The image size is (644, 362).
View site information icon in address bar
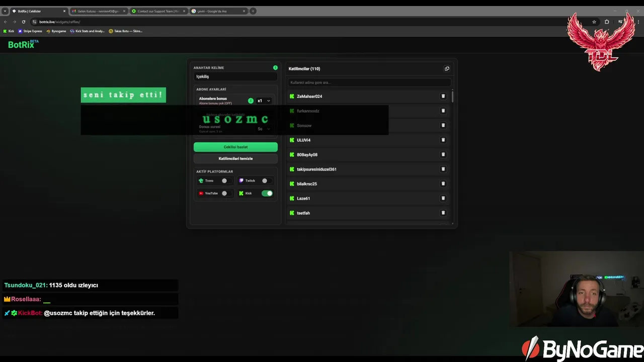click(34, 22)
